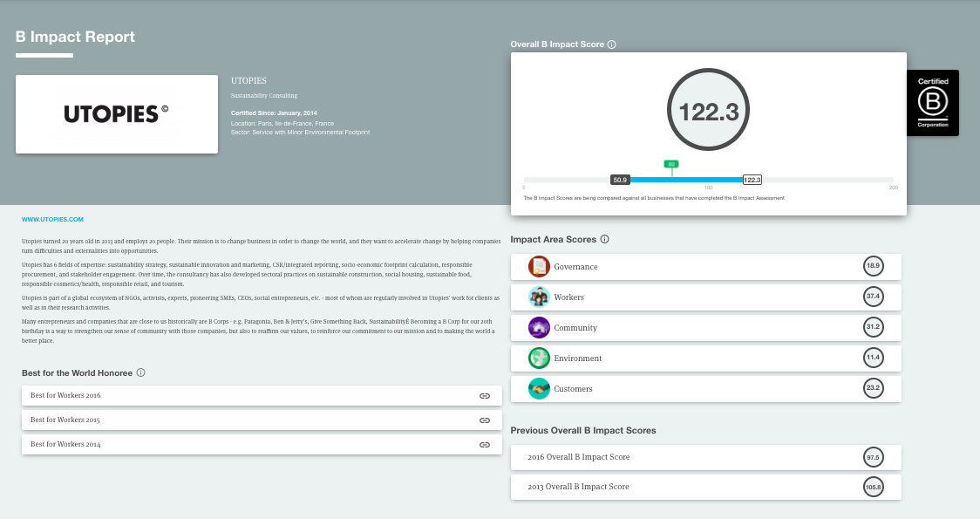This screenshot has height=519, width=980.
Task: Click the Environment impact area icon
Action: (539, 359)
